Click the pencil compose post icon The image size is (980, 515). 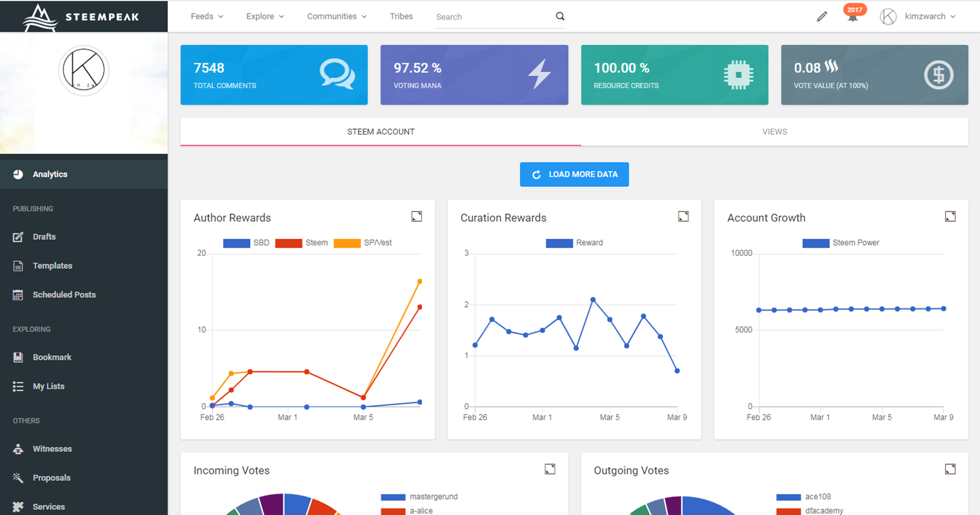821,17
